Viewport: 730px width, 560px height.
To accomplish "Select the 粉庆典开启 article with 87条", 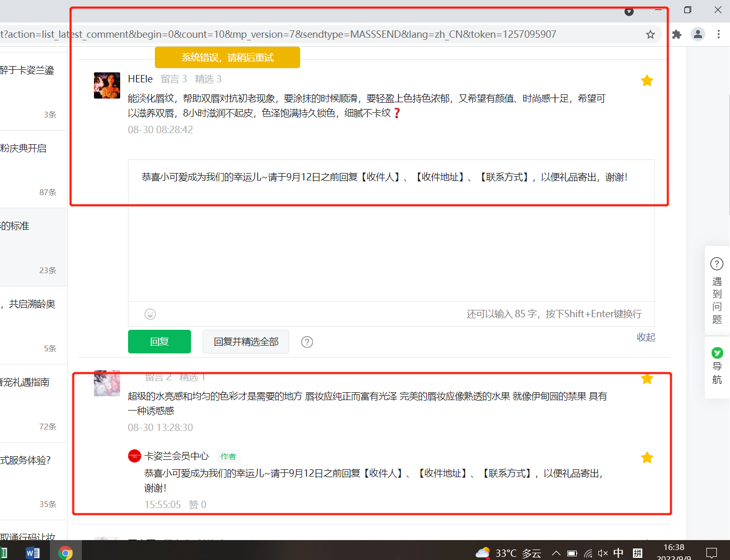I will coord(34,169).
